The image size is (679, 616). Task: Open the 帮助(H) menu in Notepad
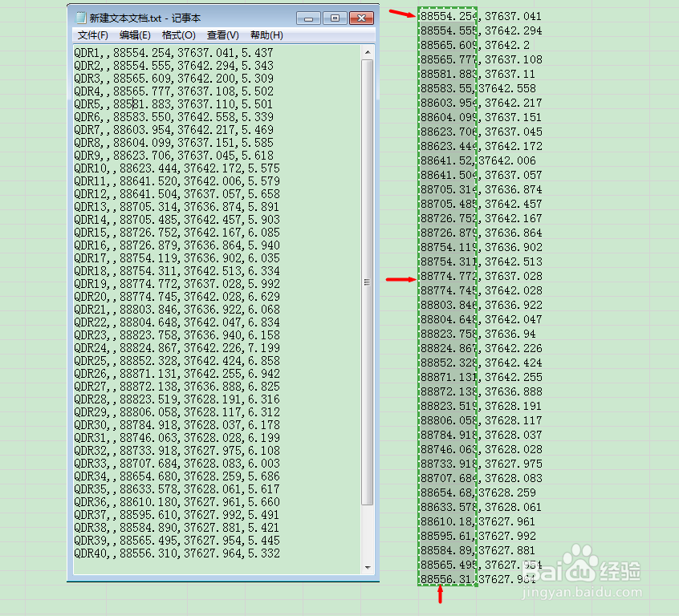coord(266,35)
